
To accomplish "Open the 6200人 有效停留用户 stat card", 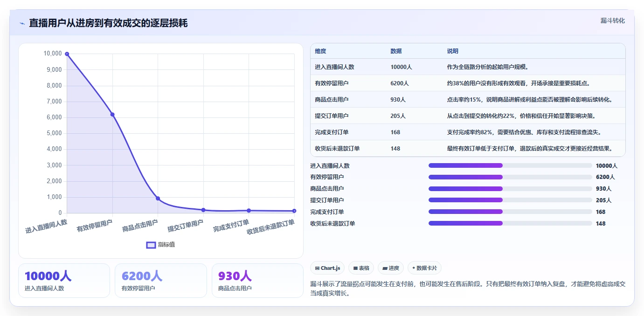I will 161,281.
